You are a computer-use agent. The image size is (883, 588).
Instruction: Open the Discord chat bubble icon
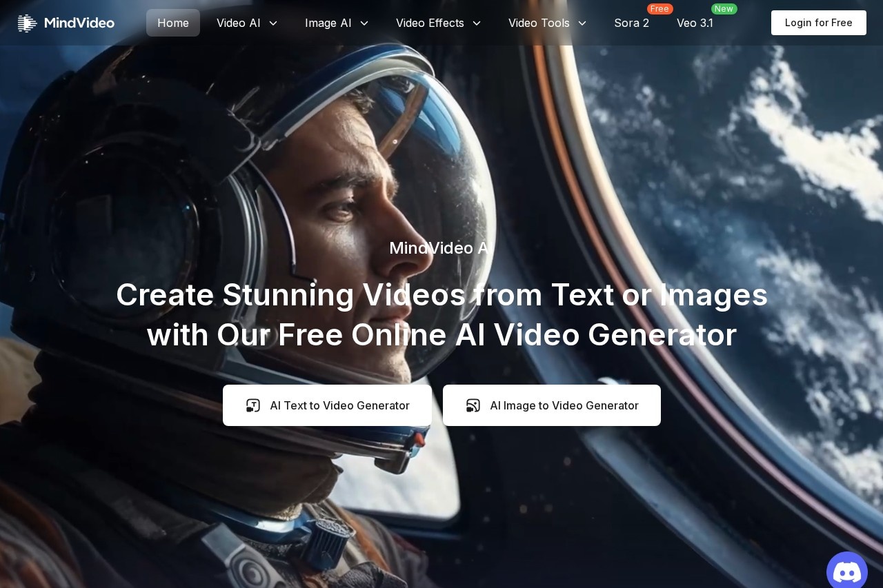(x=846, y=571)
